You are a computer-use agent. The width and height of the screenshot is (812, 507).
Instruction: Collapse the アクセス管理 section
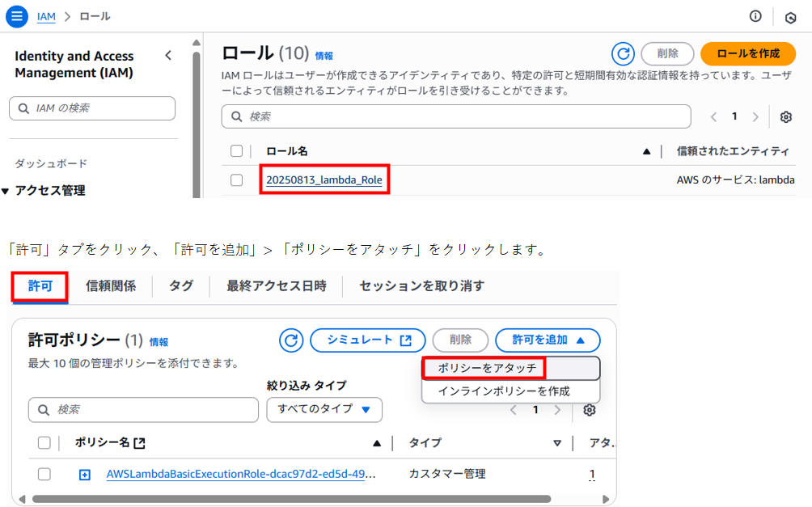tap(5, 191)
